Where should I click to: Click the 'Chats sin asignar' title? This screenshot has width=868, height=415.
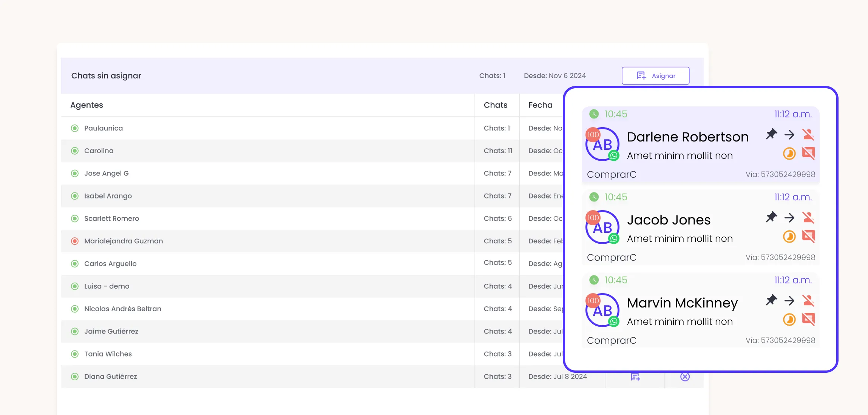pos(106,76)
